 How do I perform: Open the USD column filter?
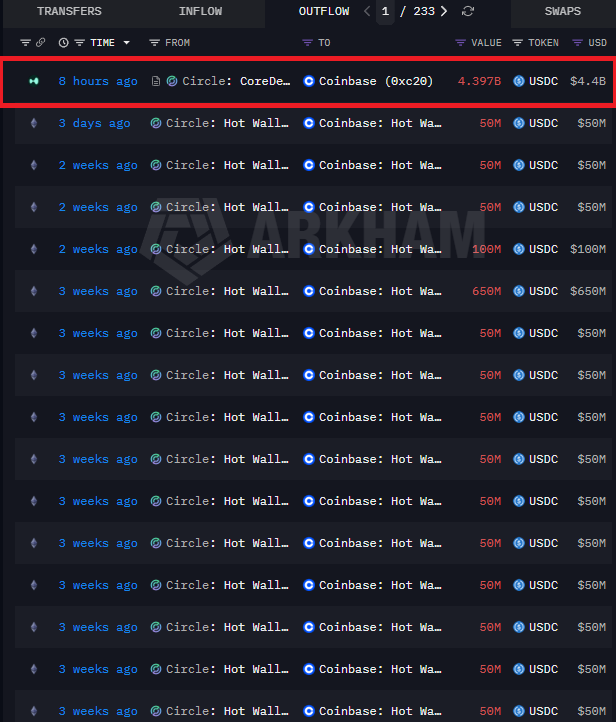577,43
